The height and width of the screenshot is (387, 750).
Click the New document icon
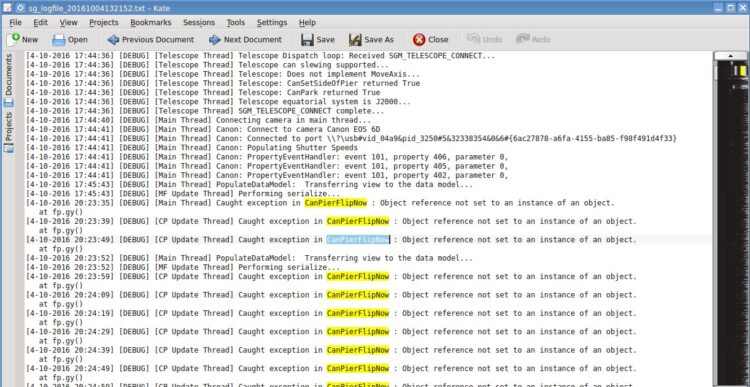click(14, 39)
